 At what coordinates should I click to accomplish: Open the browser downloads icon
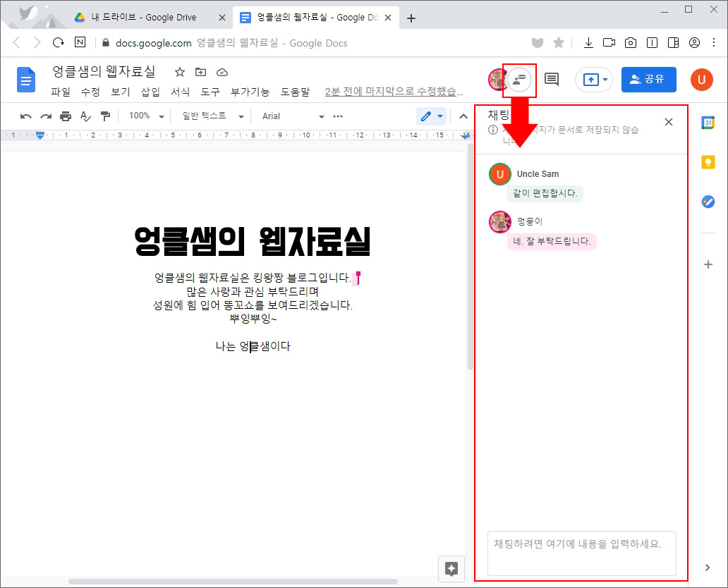point(588,43)
